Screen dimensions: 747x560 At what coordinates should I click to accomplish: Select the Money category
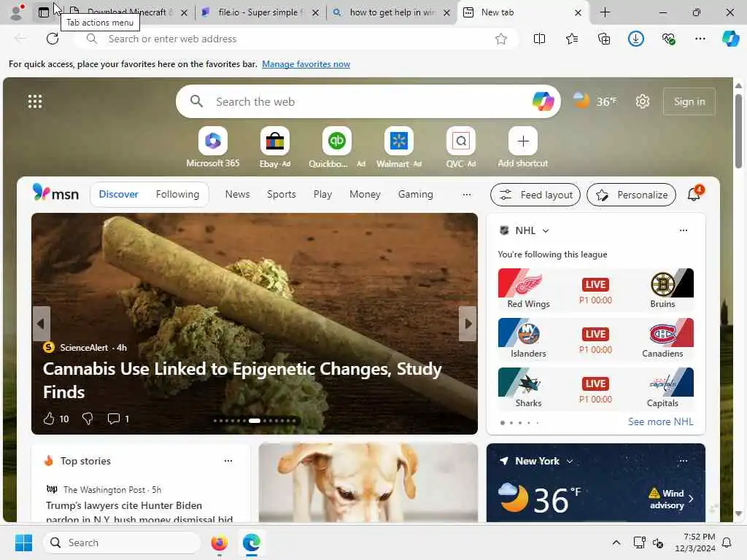[x=365, y=194]
